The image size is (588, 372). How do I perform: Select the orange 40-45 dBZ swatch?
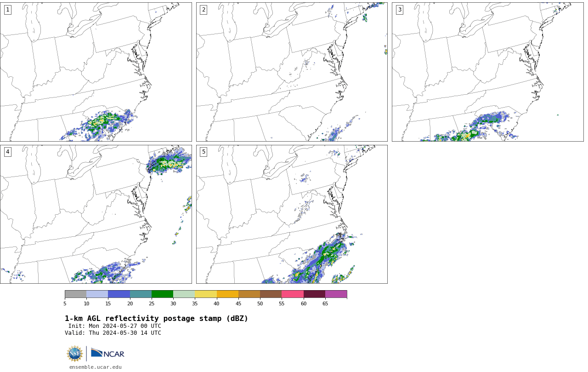(x=227, y=294)
